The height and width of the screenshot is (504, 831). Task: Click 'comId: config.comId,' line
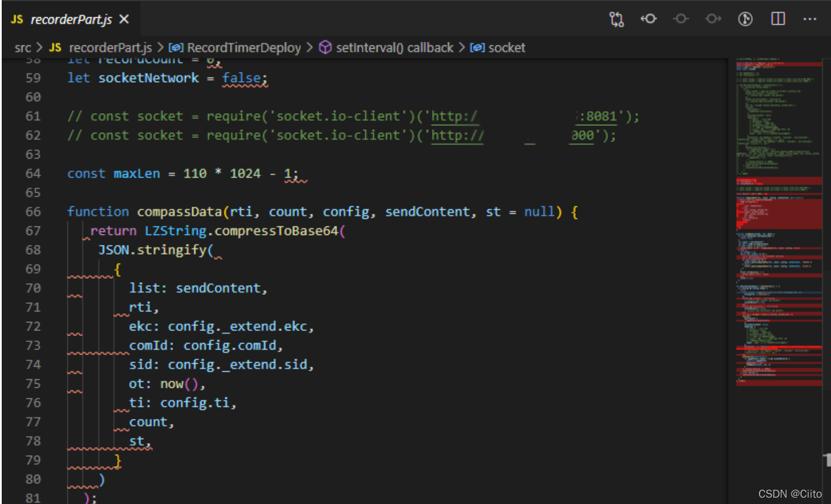click(x=206, y=345)
